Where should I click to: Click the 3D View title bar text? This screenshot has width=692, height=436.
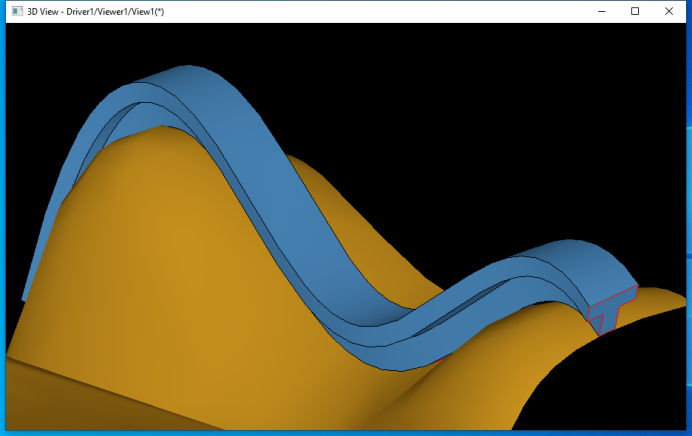pyautogui.click(x=95, y=12)
